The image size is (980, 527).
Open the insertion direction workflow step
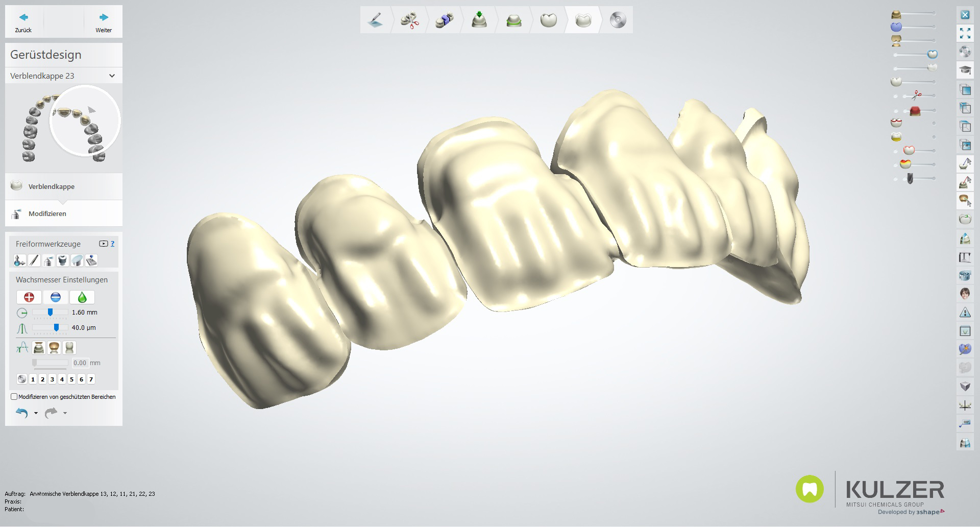click(479, 20)
